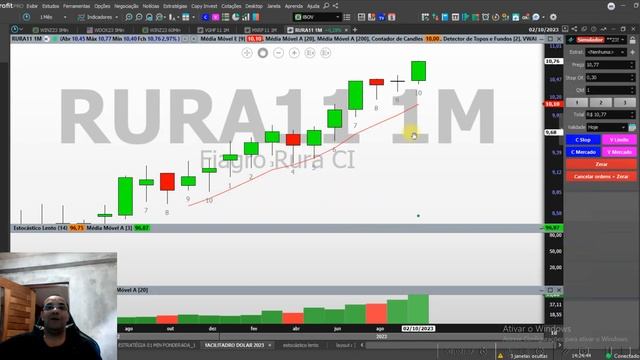Click the C Stop buy button
The width and height of the screenshot is (640, 360).
(583, 140)
